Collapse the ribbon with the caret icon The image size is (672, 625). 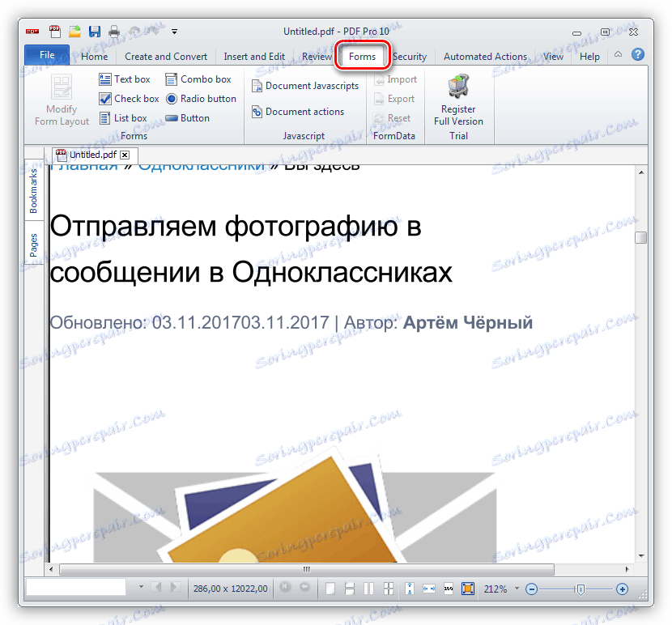click(x=618, y=54)
